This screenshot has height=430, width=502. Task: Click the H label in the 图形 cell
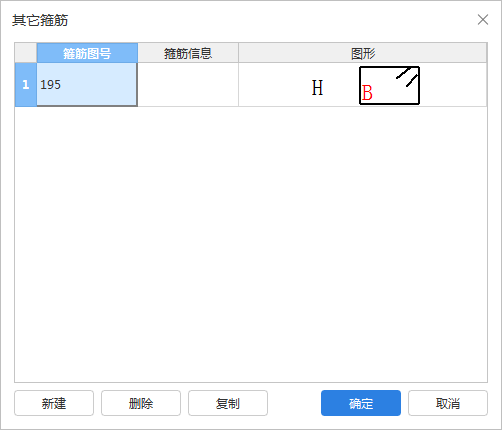[x=317, y=88]
